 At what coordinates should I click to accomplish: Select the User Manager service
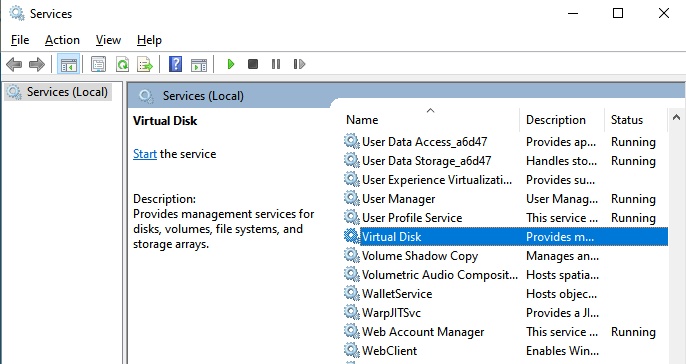505,199
